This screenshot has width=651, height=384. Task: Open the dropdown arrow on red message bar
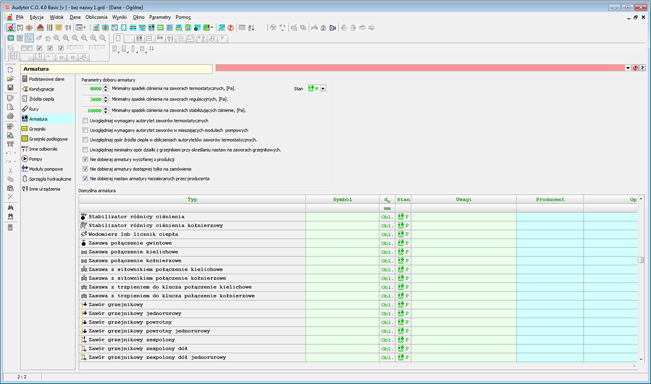tap(628, 68)
